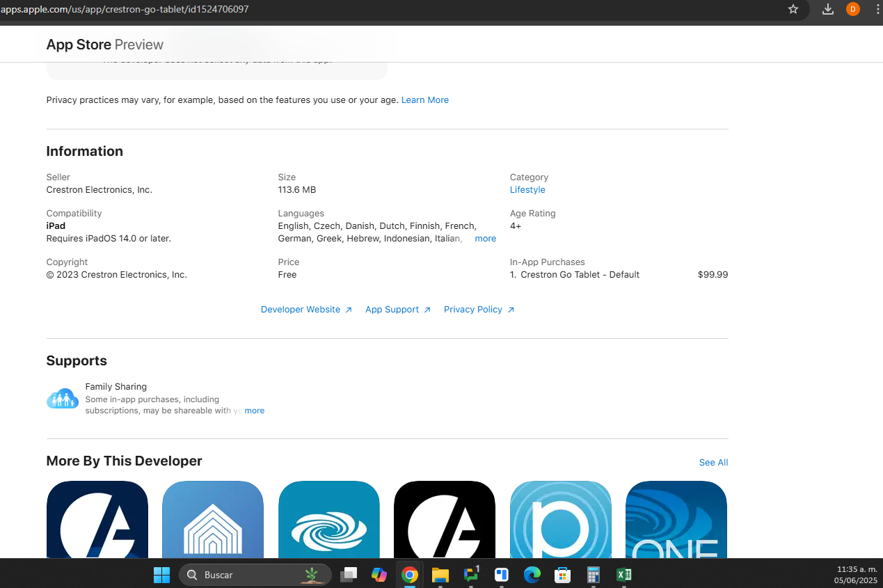Click the Family Sharing cloud icon
The width and height of the screenshot is (883, 588).
(x=63, y=399)
